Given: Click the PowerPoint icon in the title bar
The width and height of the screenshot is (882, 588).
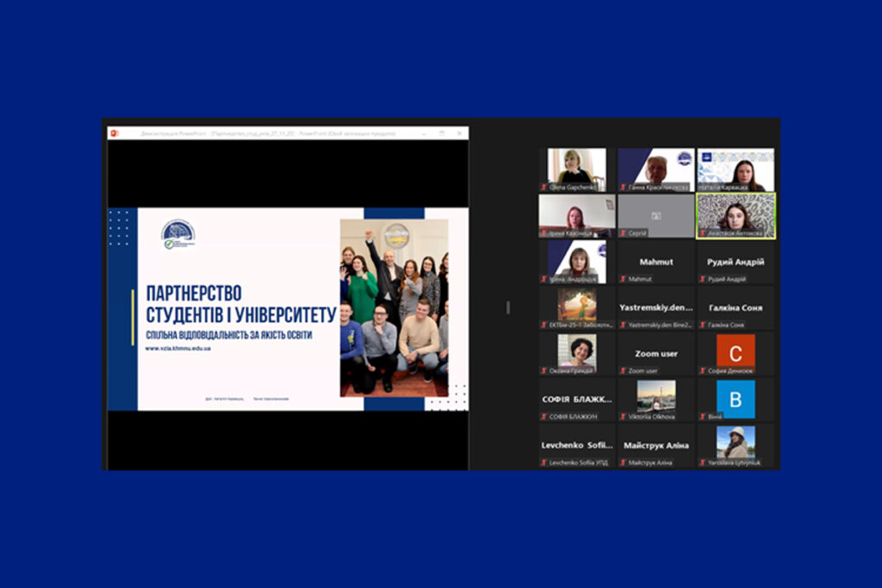Looking at the screenshot, I should point(114,133).
